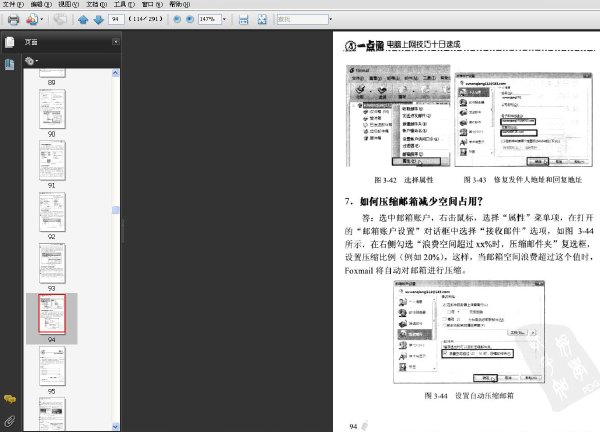The width and height of the screenshot is (600, 432).
Task: Open the 视图 (View) menu
Action: 68,4
